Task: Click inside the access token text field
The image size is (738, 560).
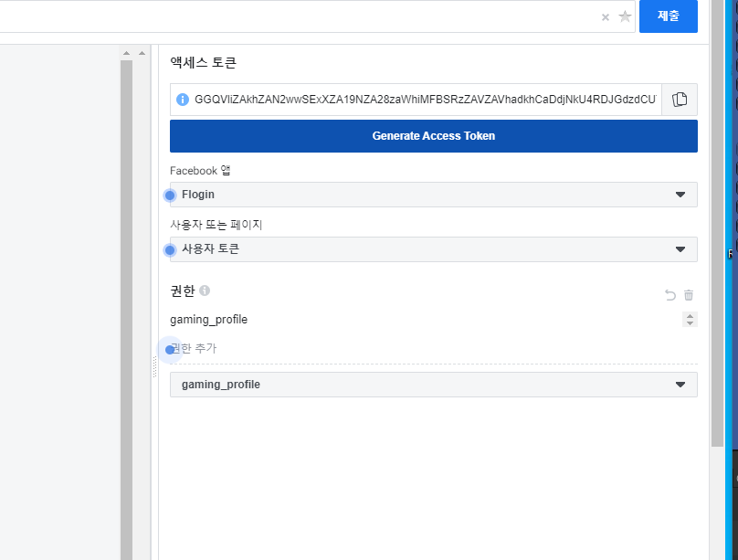Action: pos(425,100)
